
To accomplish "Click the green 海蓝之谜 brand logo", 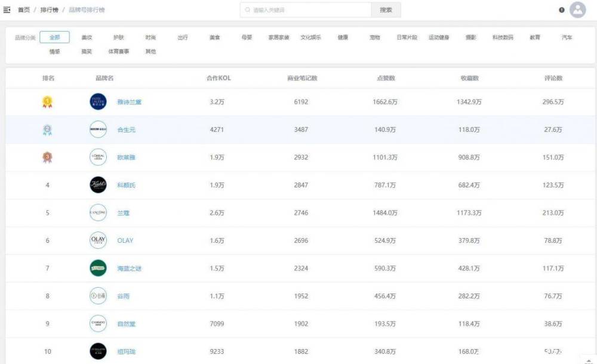I will (98, 268).
